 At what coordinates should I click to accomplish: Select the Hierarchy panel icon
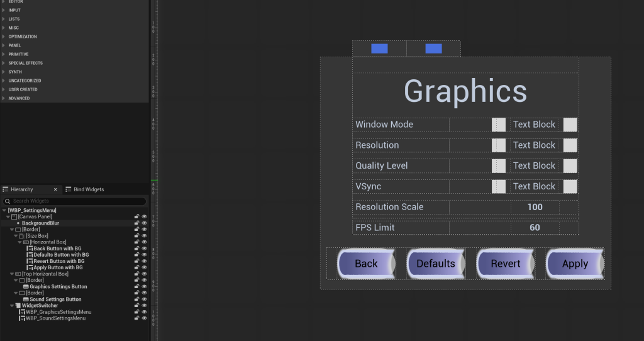point(5,189)
